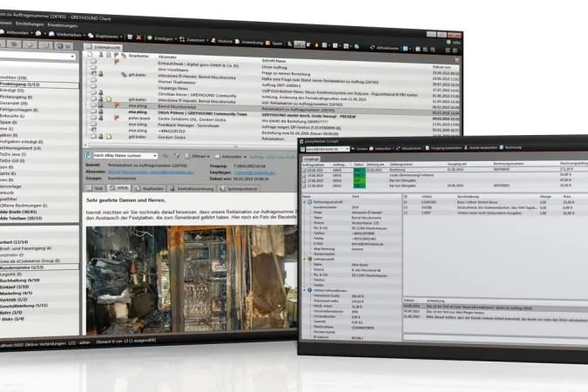Tick the checkbox of the first message row
588x392 pixels.
[92, 61]
